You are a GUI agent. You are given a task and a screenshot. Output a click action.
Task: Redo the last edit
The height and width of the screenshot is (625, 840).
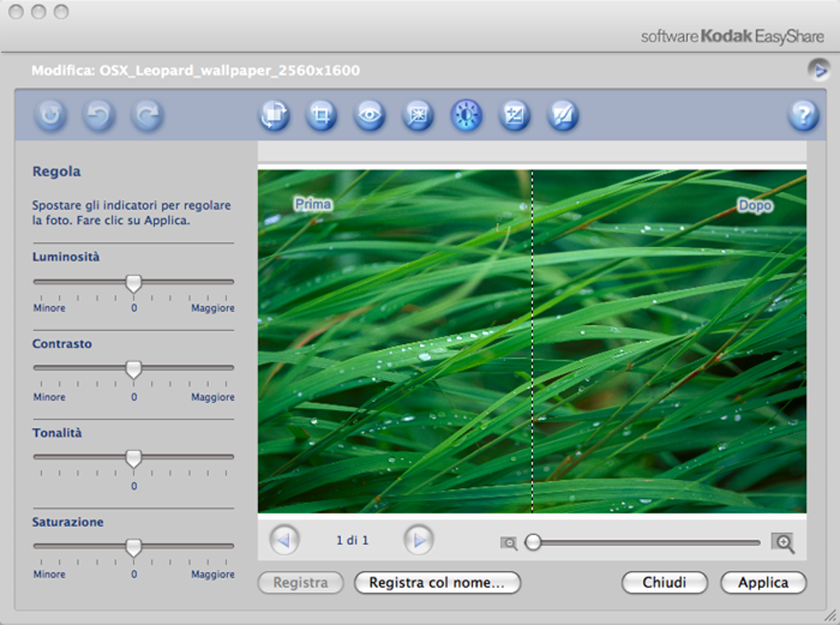147,115
